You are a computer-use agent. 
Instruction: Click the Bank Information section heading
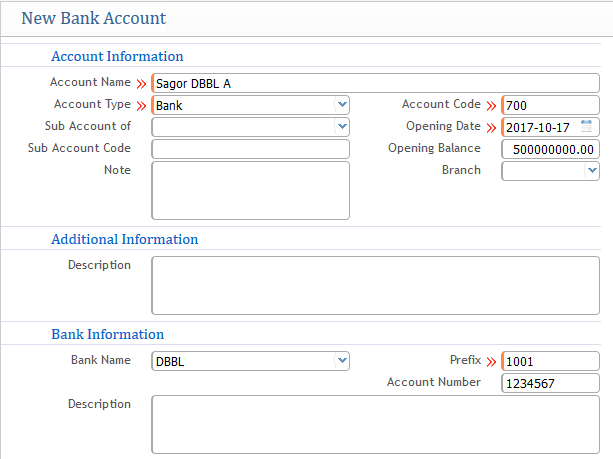[x=108, y=334]
